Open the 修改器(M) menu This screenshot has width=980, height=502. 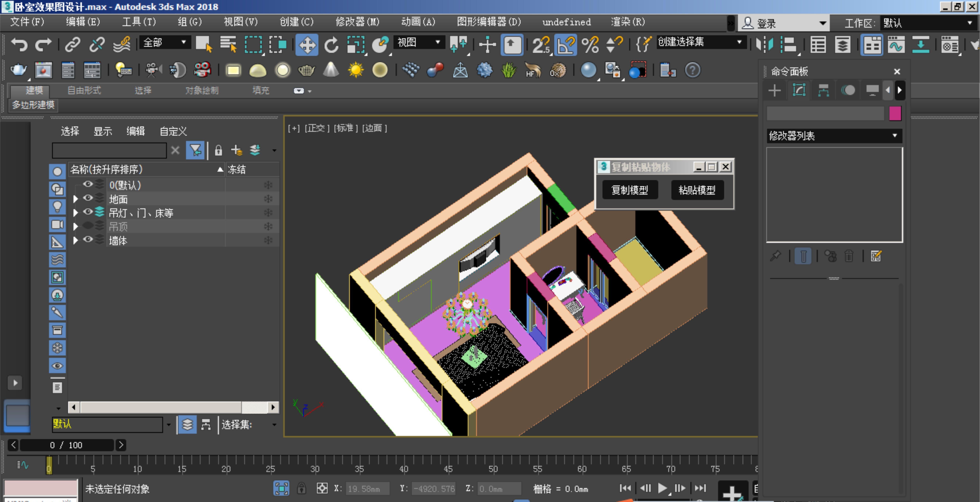(x=357, y=22)
